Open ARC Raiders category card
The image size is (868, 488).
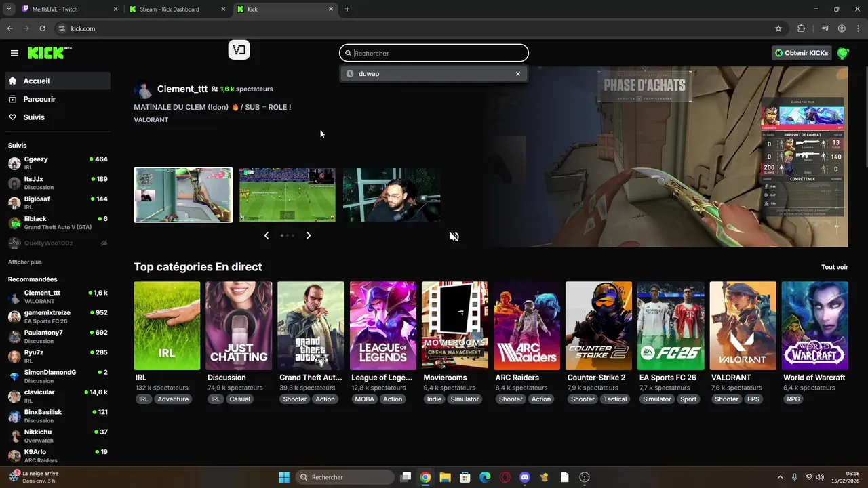click(526, 326)
